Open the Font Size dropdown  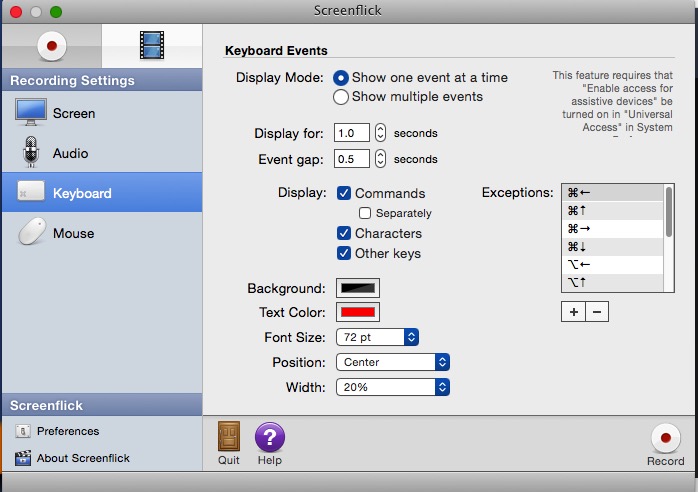[x=377, y=337]
